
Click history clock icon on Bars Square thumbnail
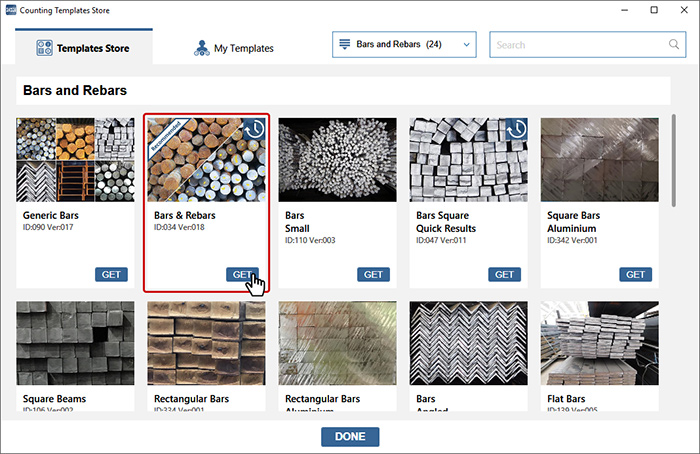pyautogui.click(x=516, y=129)
